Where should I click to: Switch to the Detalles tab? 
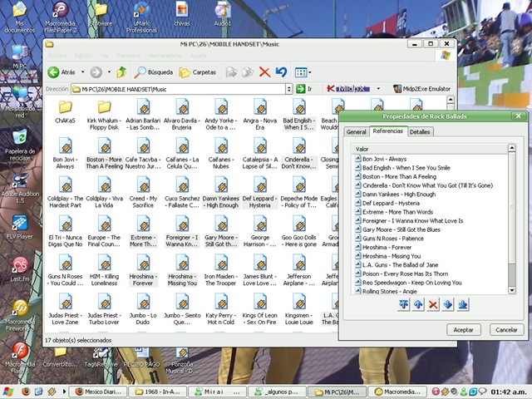[x=420, y=132]
